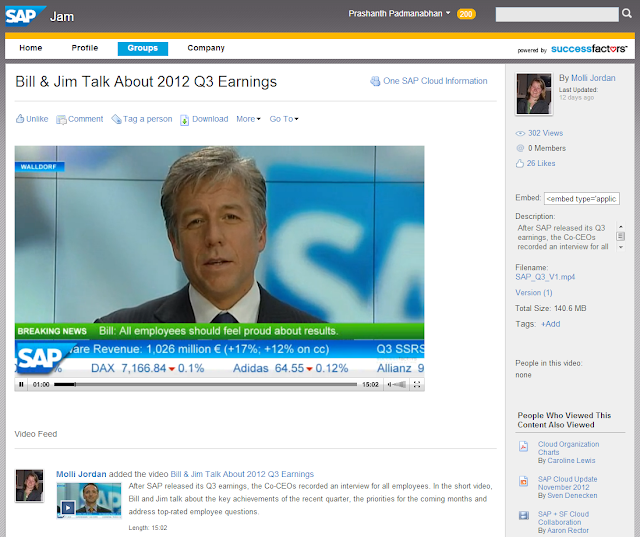
Task: Open the Company tab
Action: [x=206, y=48]
